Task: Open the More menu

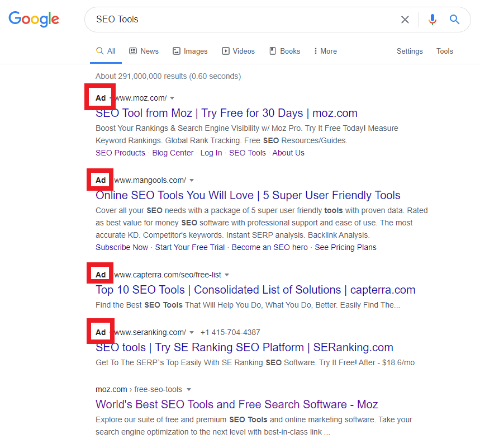Action: pyautogui.click(x=325, y=51)
